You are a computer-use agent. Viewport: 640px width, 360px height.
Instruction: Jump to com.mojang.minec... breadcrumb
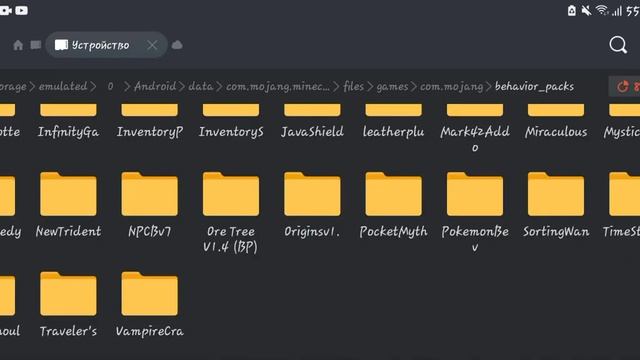[x=278, y=87]
